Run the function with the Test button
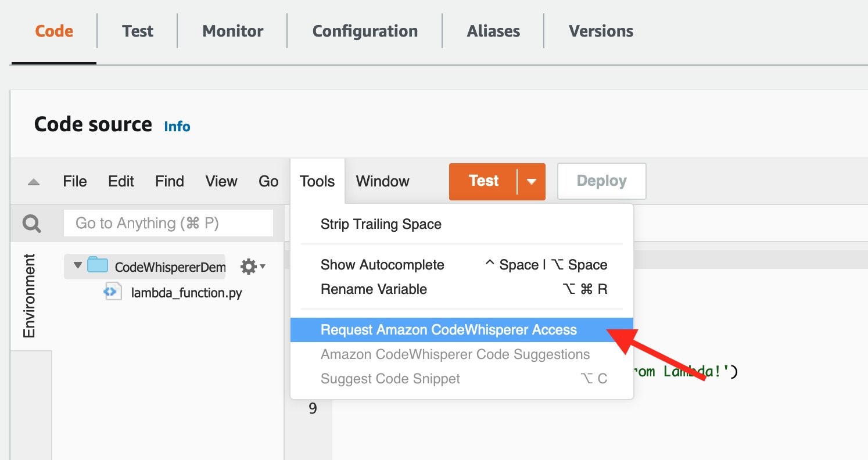868x460 pixels. [x=483, y=181]
